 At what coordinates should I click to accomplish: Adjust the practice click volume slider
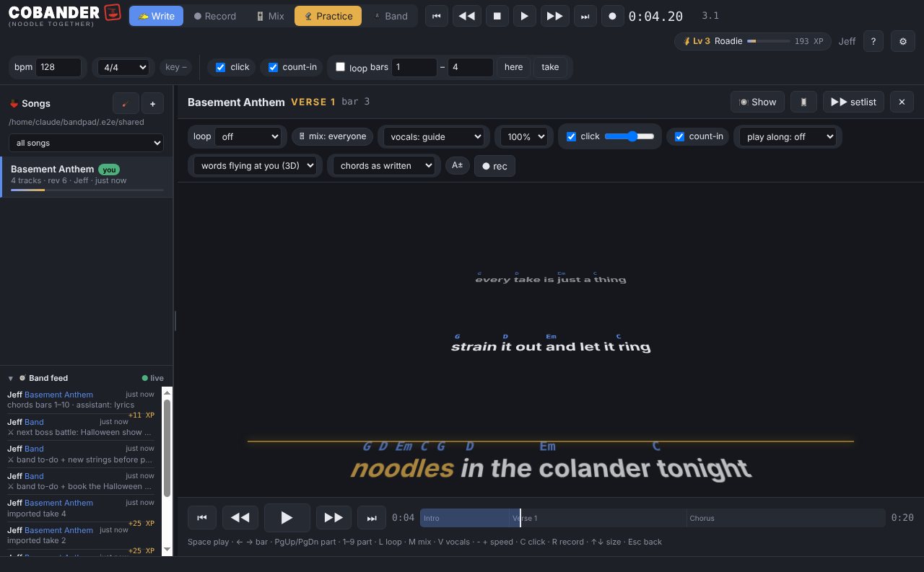(x=629, y=136)
